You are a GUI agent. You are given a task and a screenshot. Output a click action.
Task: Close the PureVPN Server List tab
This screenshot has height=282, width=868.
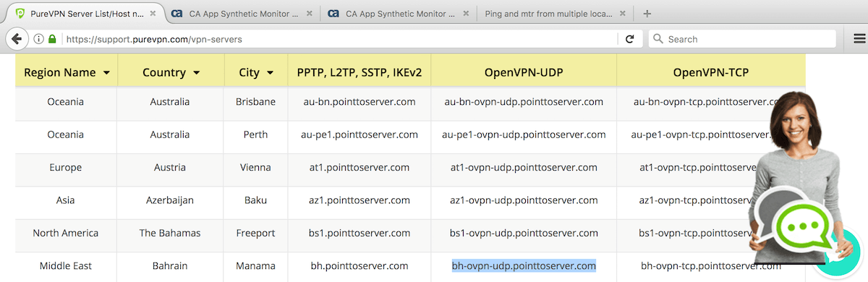pos(153,13)
